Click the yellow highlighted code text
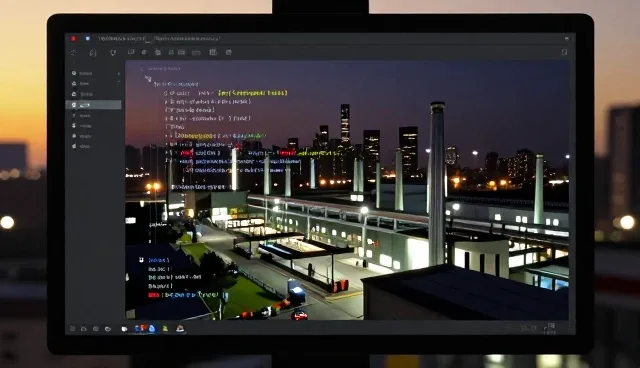The height and width of the screenshot is (368, 640). (x=253, y=93)
